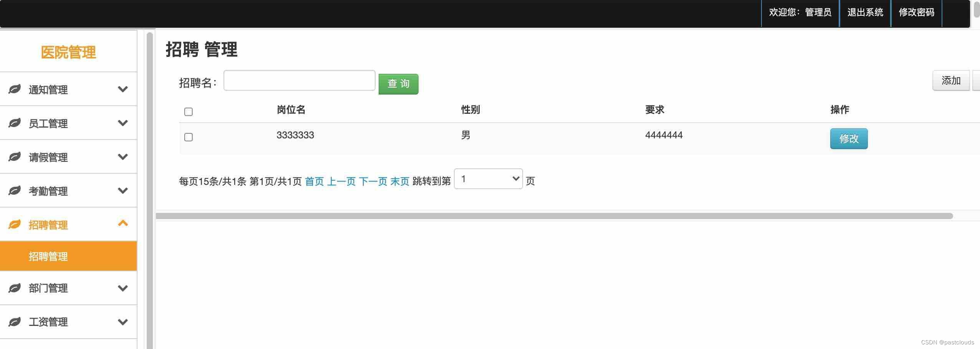Focus the 招聘名 search input field

click(x=299, y=80)
